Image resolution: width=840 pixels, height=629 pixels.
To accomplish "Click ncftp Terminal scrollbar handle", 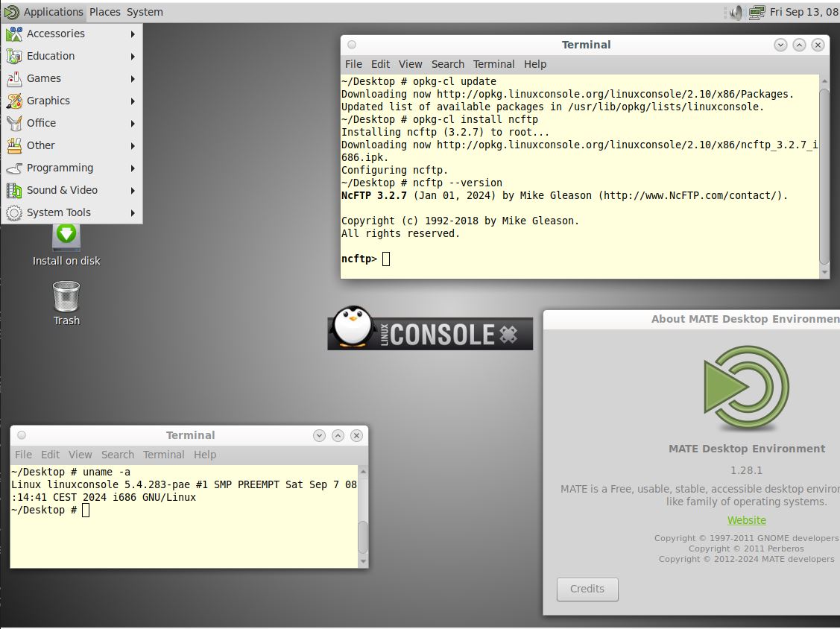I will click(824, 176).
